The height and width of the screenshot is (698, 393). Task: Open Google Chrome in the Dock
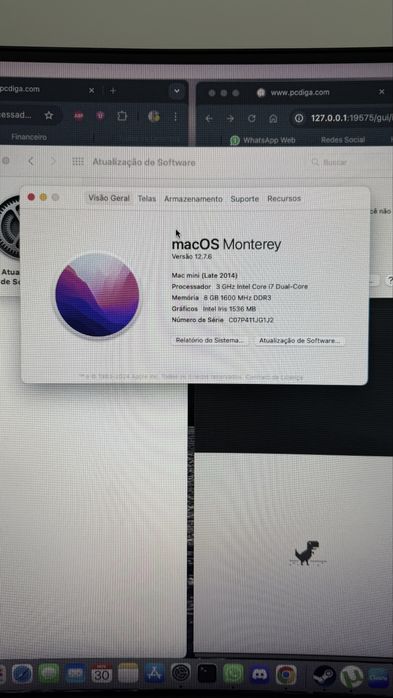tap(286, 675)
